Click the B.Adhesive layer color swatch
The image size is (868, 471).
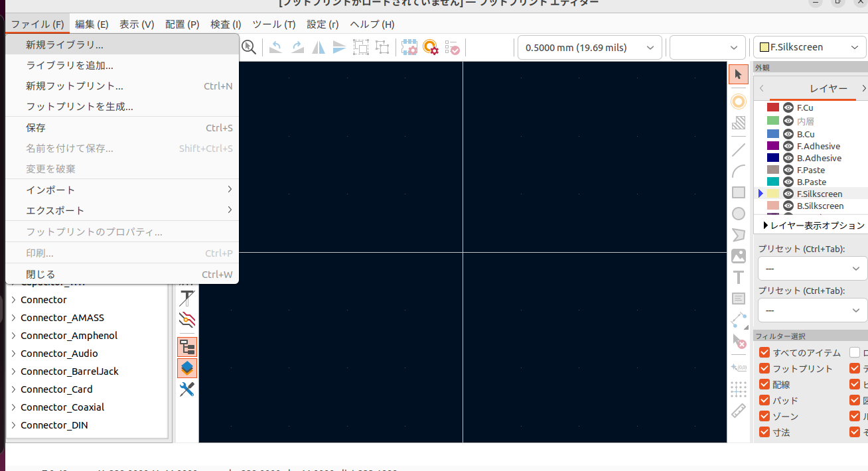point(773,158)
